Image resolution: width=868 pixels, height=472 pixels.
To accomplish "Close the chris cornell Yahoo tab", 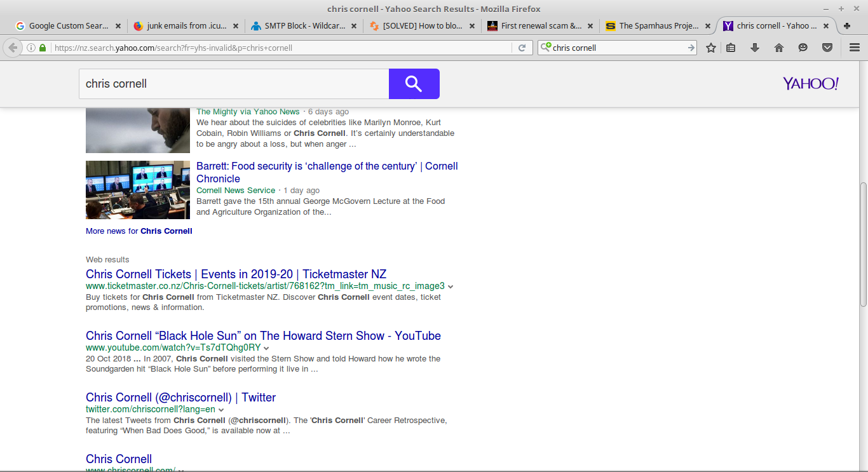I will point(827,26).
